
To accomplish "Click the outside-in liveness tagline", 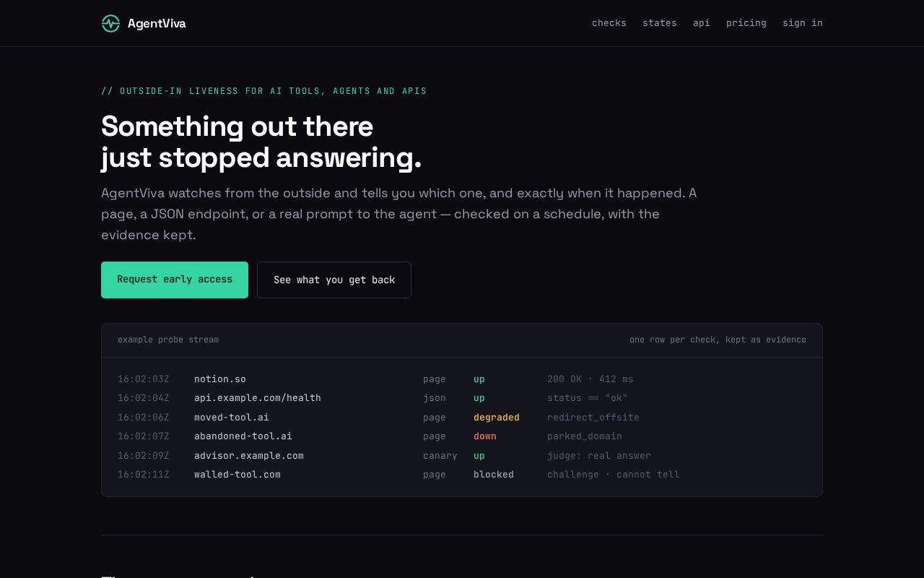I will 264,91.
